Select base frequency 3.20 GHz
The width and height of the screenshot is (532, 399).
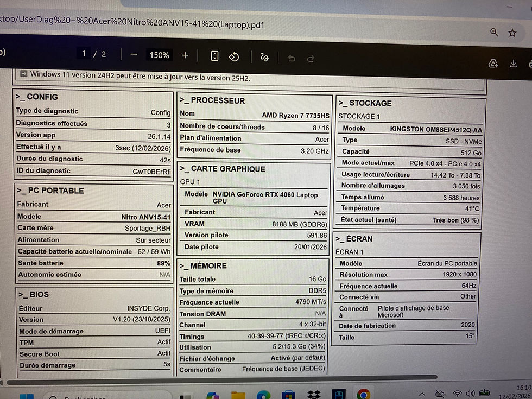click(x=315, y=151)
